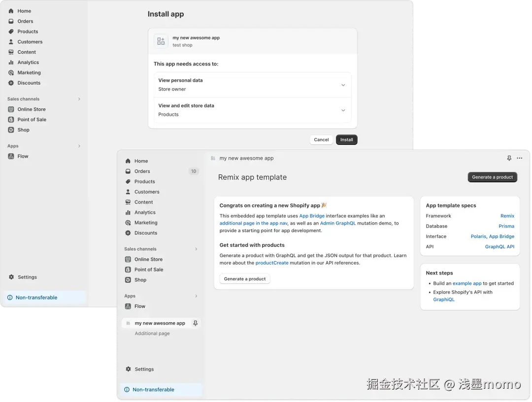Open Polaris interface link
532x402 pixels.
478,236
